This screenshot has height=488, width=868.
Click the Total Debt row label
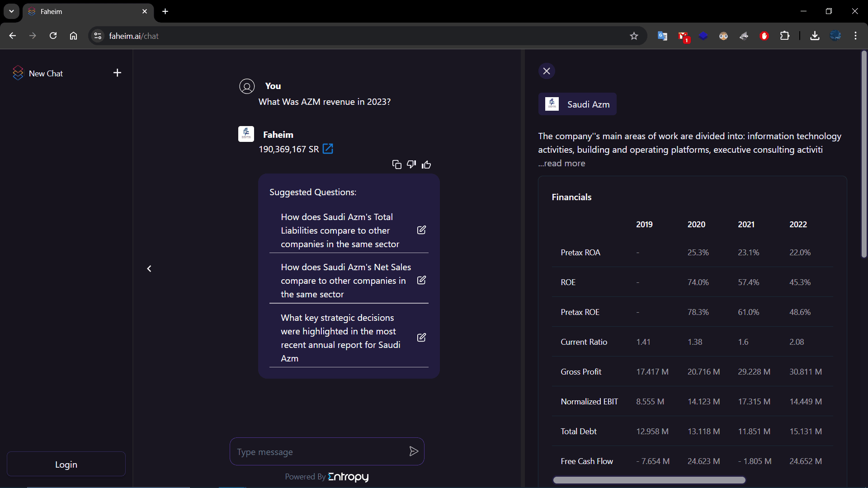coord(579,432)
